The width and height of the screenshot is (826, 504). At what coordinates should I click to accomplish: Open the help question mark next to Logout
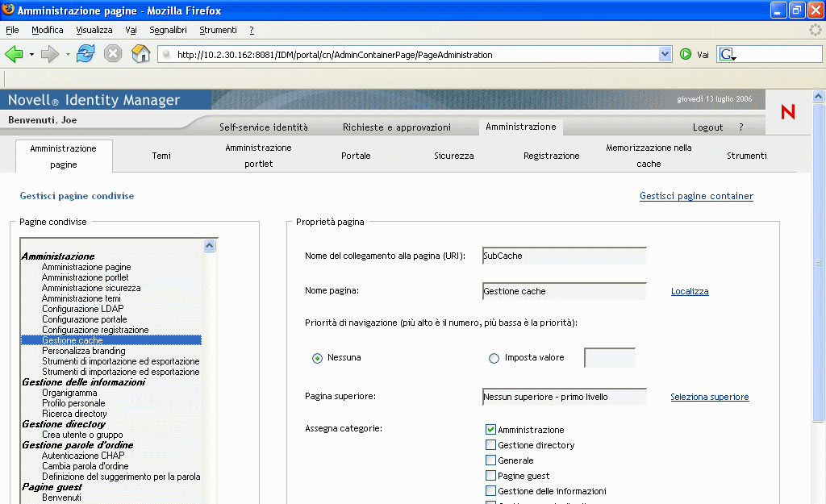tap(741, 127)
